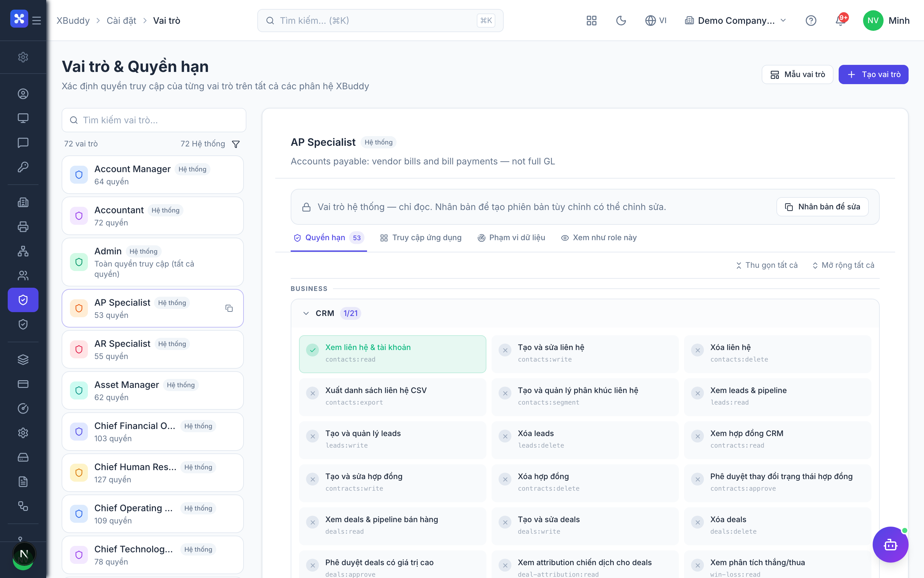Open the apps grid icon in header
The width and height of the screenshot is (924, 578).
[x=591, y=21]
